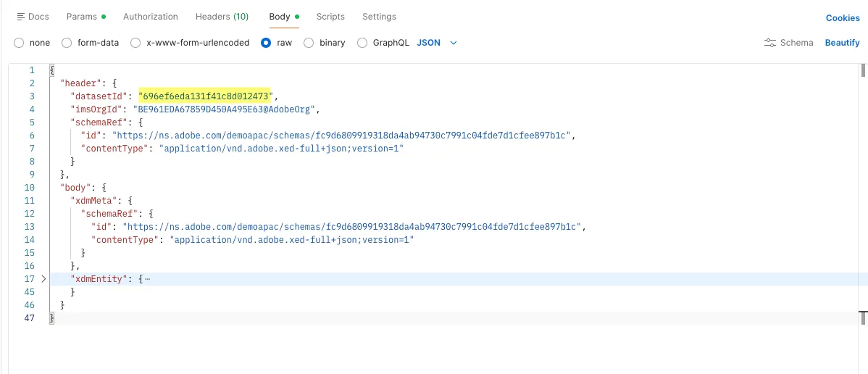The image size is (868, 374).
Task: Select the none body type
Action: click(x=19, y=43)
